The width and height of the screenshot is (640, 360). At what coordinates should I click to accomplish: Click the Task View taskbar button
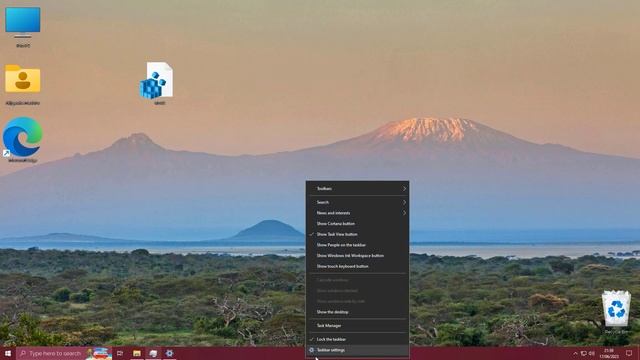click(x=120, y=353)
